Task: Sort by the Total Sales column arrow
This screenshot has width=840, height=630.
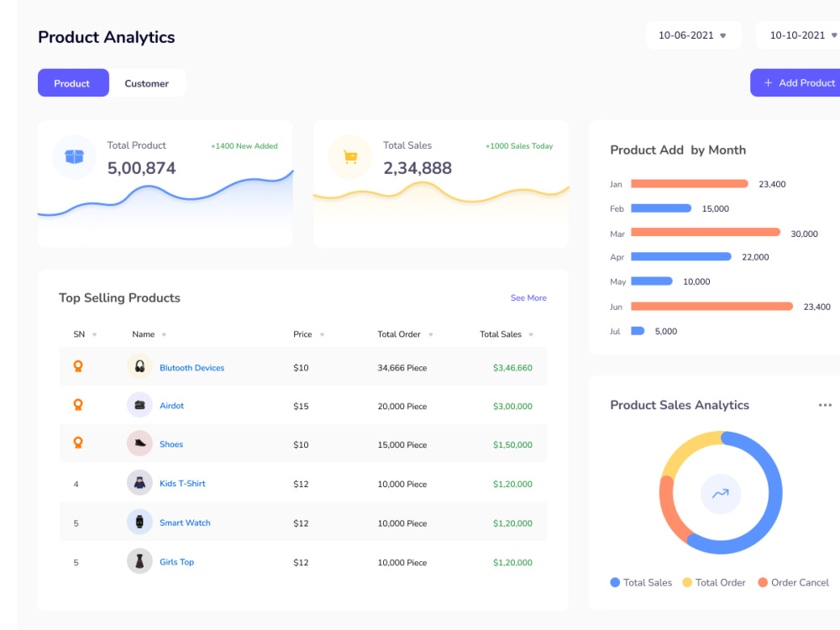Action: (x=531, y=335)
